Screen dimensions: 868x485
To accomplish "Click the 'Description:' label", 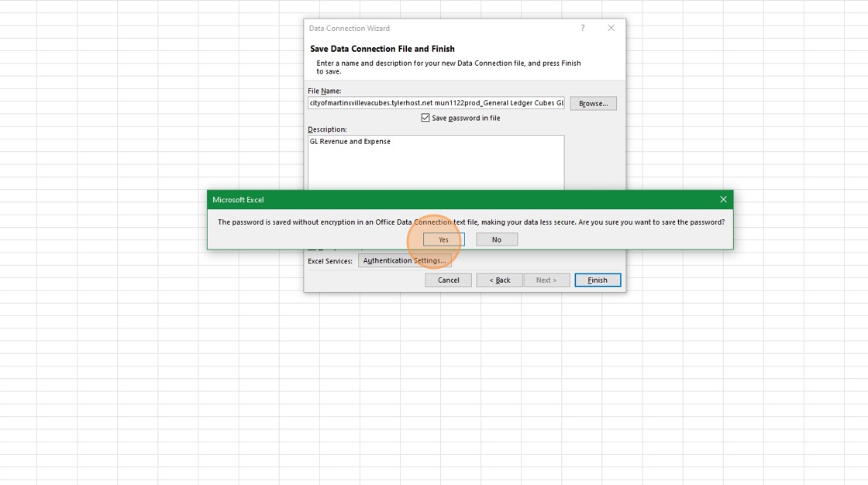I will click(327, 129).
